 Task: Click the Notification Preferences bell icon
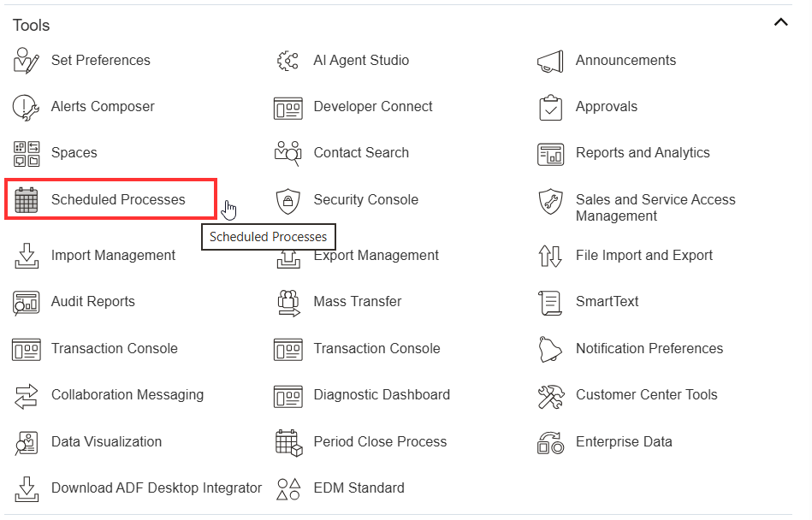(550, 349)
